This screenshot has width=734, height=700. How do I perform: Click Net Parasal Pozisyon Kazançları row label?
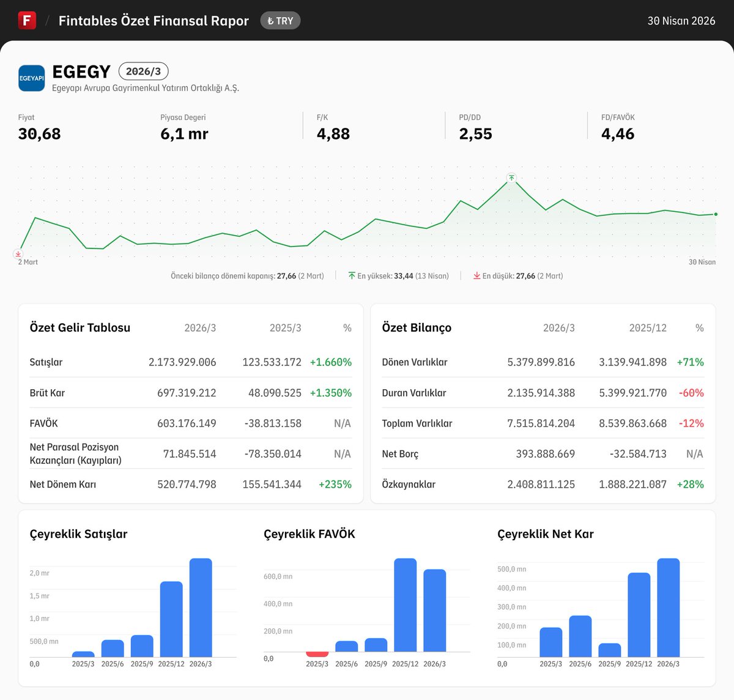pyautogui.click(x=76, y=453)
